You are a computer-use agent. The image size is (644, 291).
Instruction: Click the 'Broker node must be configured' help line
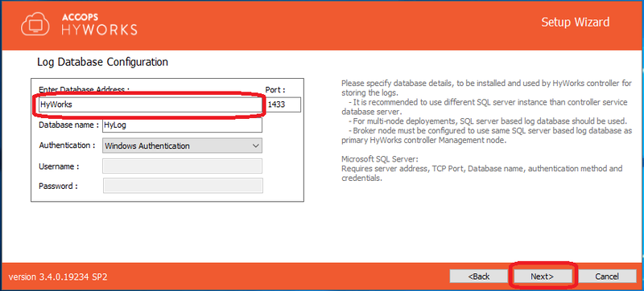486,135
